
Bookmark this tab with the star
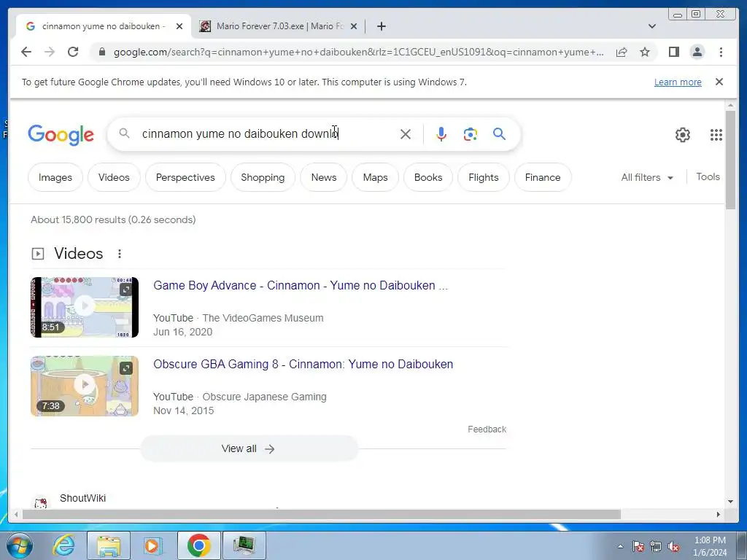click(x=645, y=52)
